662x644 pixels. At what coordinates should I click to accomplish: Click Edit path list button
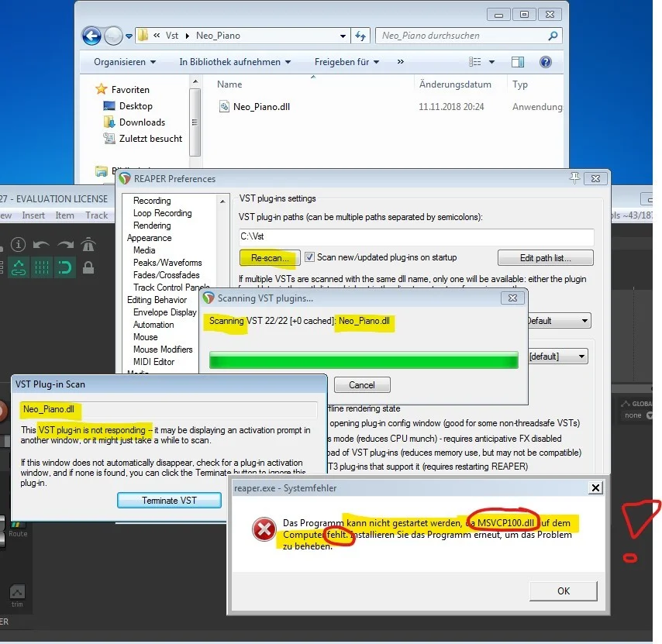coord(546,258)
